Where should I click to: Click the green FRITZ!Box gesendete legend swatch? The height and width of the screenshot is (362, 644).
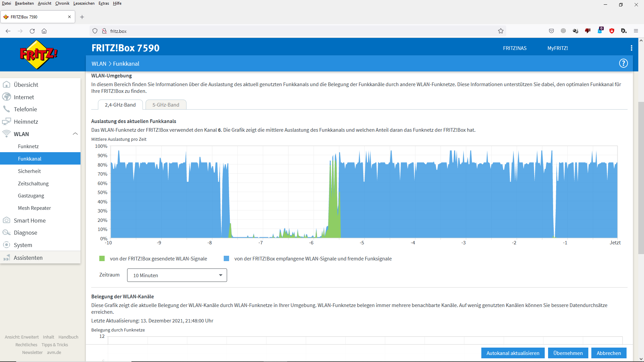102,258
